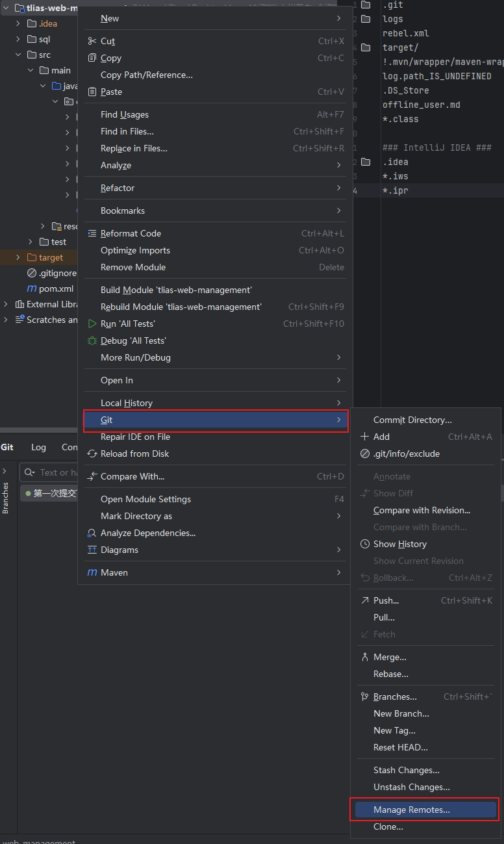Viewport: 504px width, 844px height.
Task: Choose Commit Directory in Git submenu
Action: point(425,420)
